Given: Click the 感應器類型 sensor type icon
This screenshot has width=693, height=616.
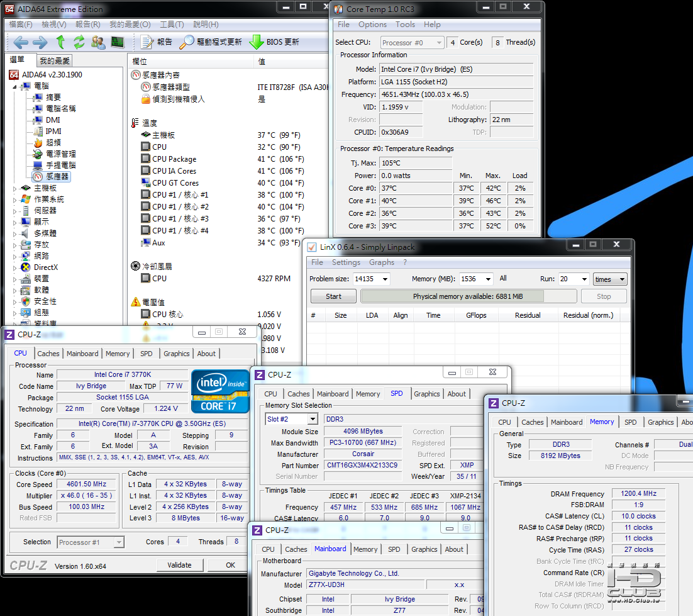Looking at the screenshot, I should click(x=145, y=87).
